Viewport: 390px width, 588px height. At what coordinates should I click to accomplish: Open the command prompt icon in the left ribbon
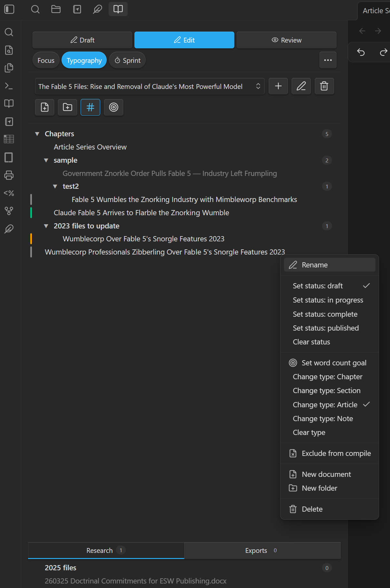coord(9,86)
